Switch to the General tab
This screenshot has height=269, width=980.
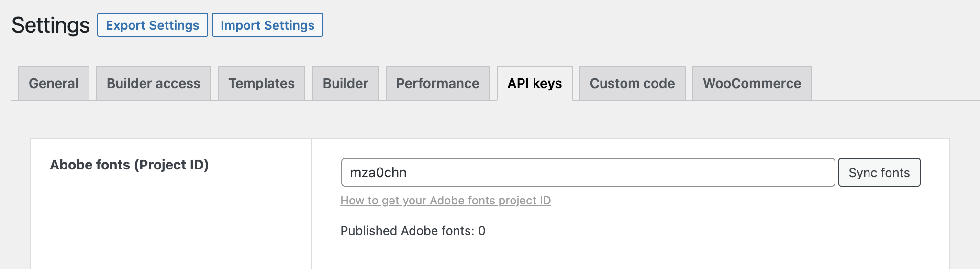click(x=54, y=83)
